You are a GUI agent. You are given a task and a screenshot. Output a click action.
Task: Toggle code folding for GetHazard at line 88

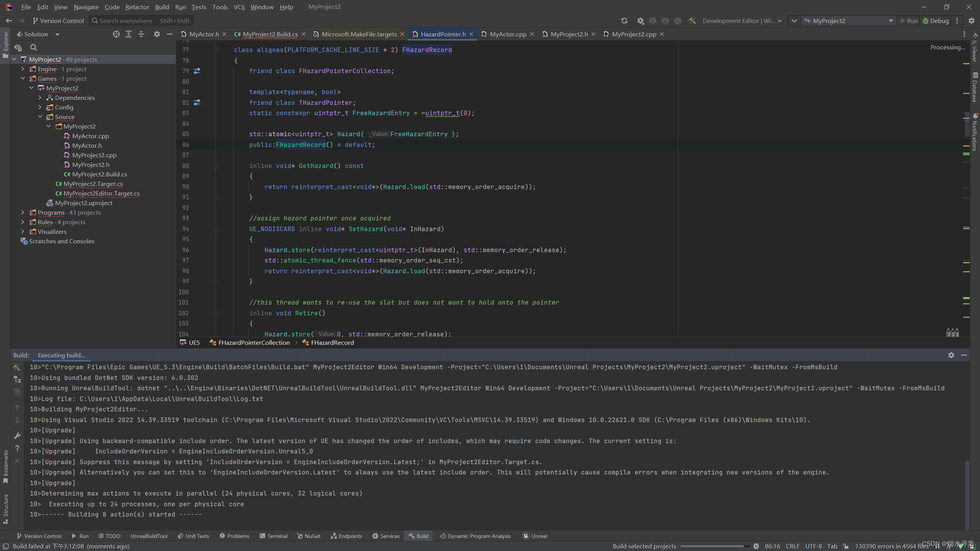click(216, 166)
